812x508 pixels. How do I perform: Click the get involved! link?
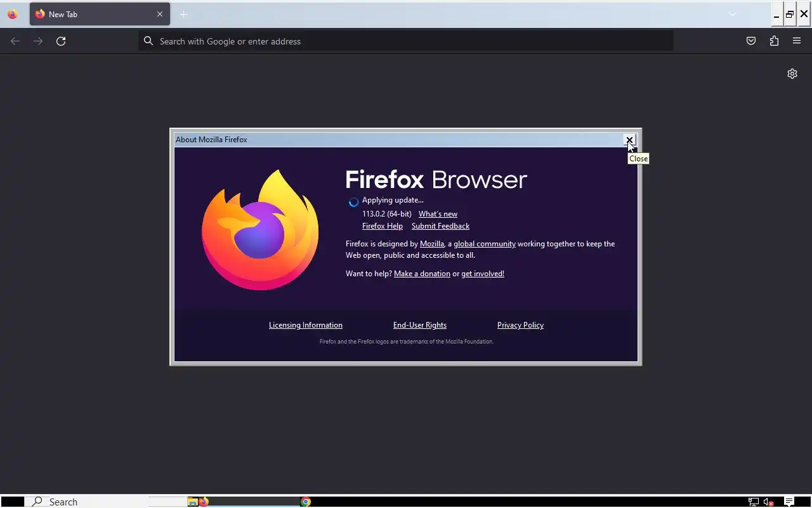point(483,274)
